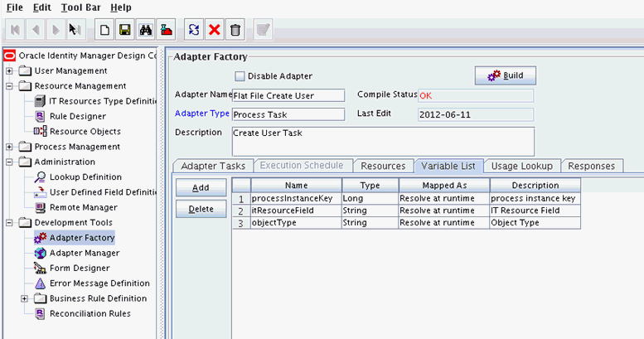Click the Execution Schedule tab

[302, 165]
